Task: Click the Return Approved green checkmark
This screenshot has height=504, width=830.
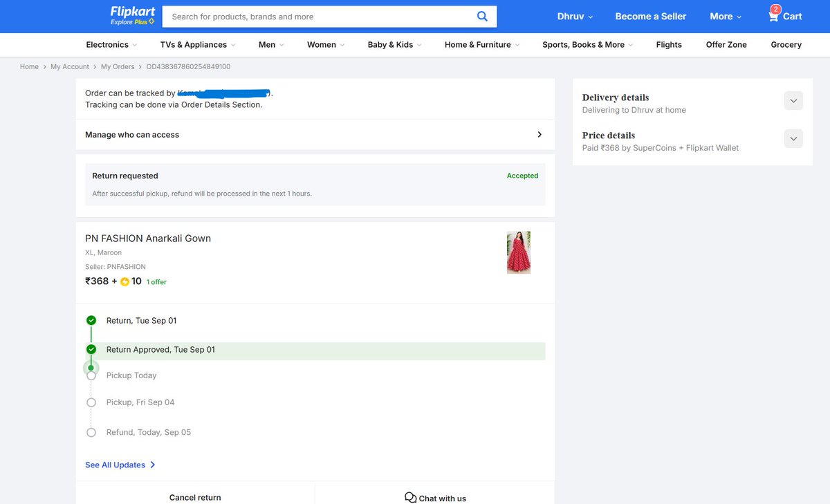Action: tap(91, 349)
